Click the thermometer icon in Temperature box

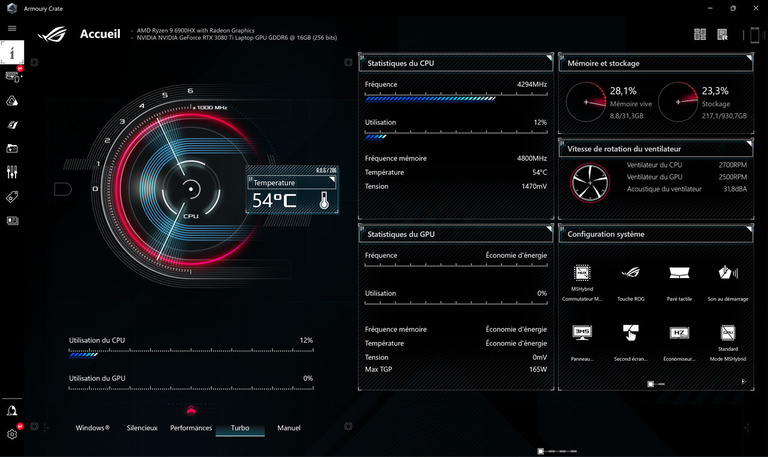324,200
